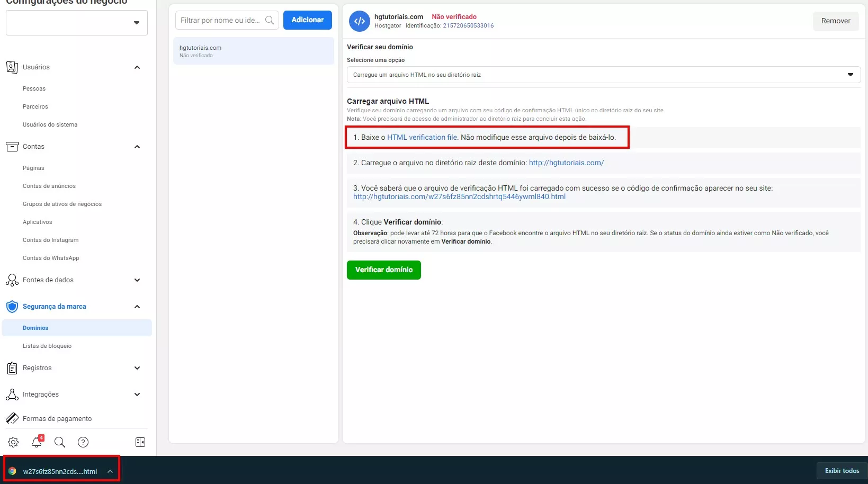Viewport: 868px width, 484px height.
Task: Open Listas de bloqueio
Action: click(x=47, y=346)
